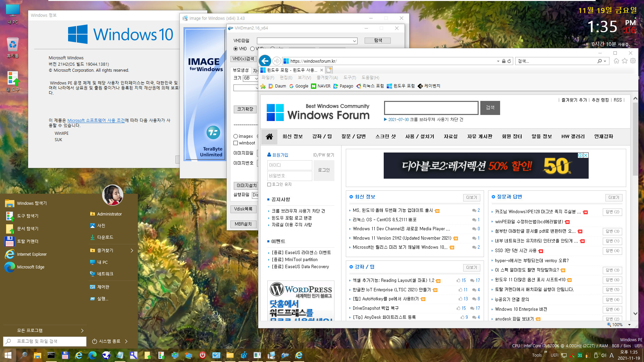Close the Diablo 2 advertisement banner
Viewport: 644px width, 362px height.
586,155
